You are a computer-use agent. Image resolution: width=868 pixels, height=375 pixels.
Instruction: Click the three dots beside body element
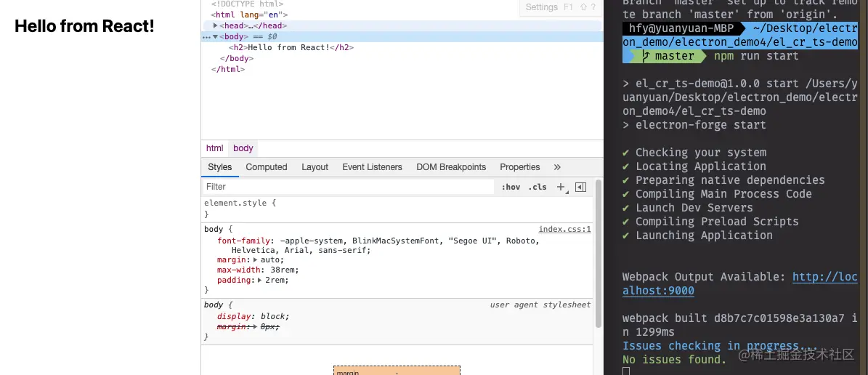point(206,37)
